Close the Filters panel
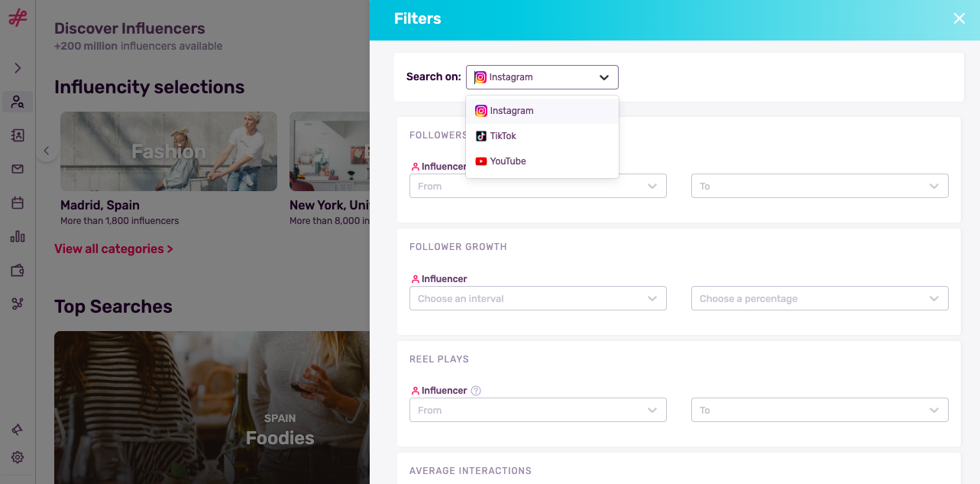Screen dimensions: 980x484 pyautogui.click(x=959, y=18)
